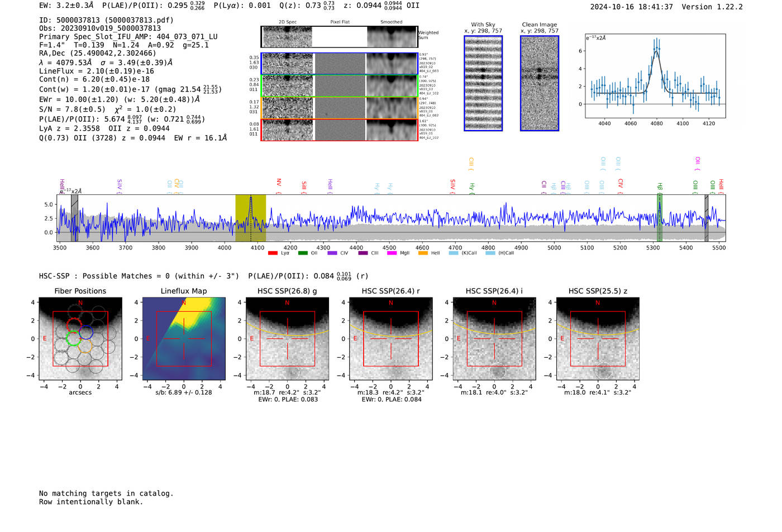
Task: Click the Smoothed column header
Action: pyautogui.click(x=391, y=22)
